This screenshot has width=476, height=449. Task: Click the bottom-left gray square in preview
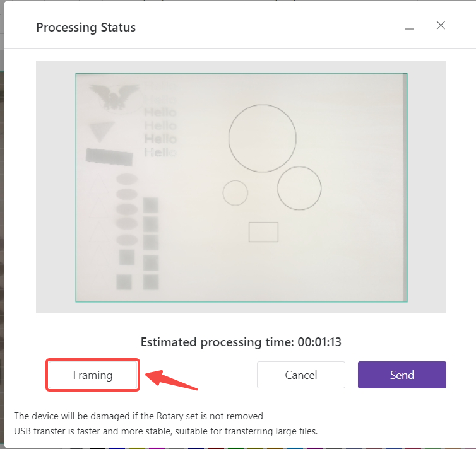pos(124,281)
